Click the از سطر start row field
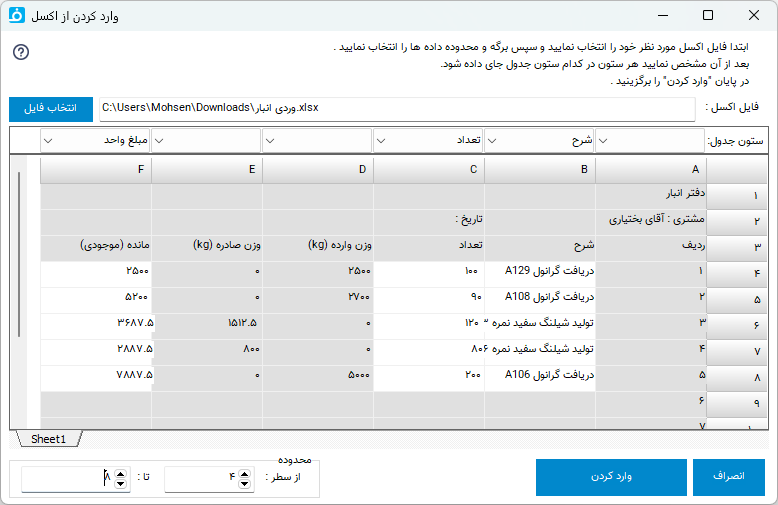Image resolution: width=778 pixels, height=505 pixels. coord(209,479)
